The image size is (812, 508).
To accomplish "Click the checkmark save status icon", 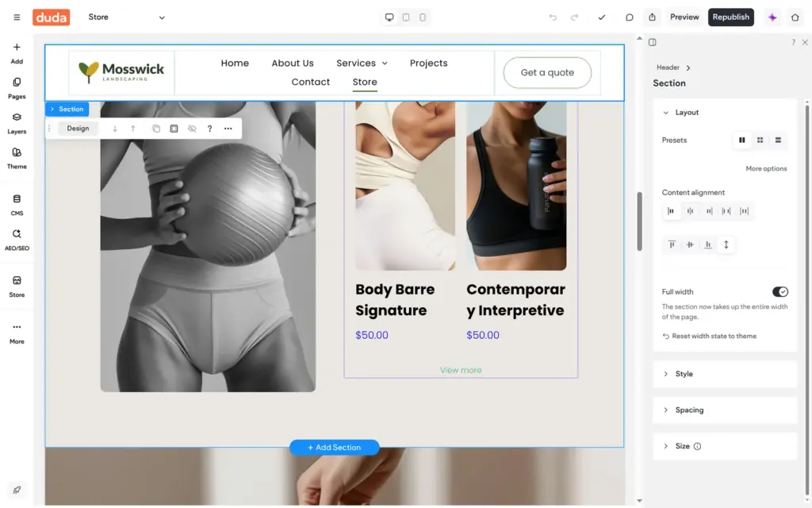I will pyautogui.click(x=601, y=17).
